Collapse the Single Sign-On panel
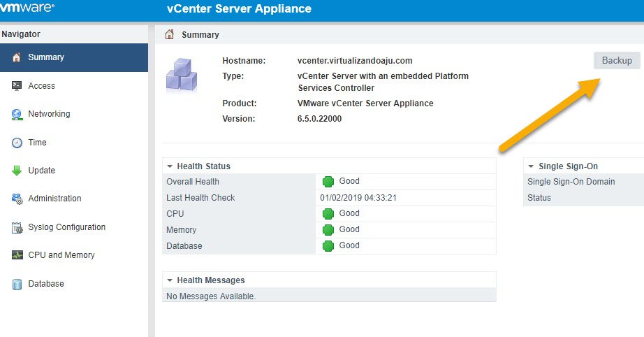 tap(531, 166)
